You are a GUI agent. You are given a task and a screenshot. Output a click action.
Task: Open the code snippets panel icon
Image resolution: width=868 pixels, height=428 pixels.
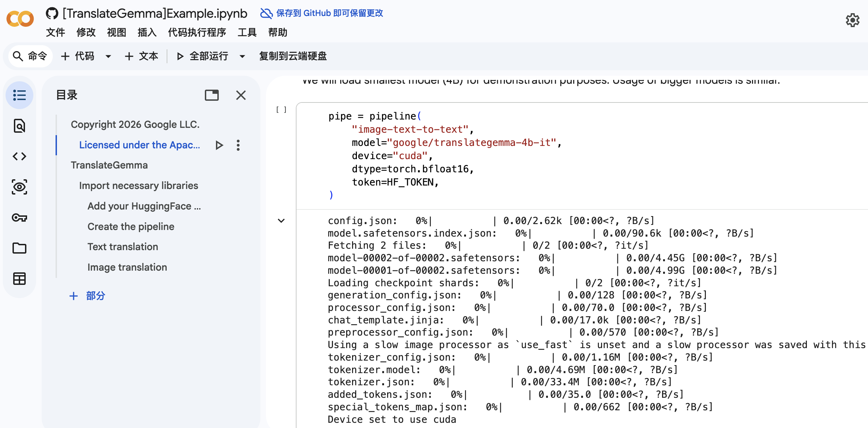click(x=19, y=156)
